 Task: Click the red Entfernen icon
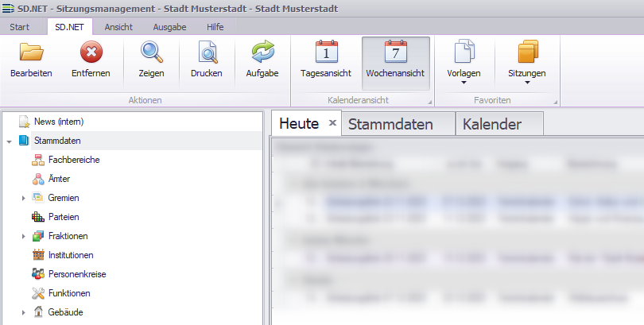[91, 53]
